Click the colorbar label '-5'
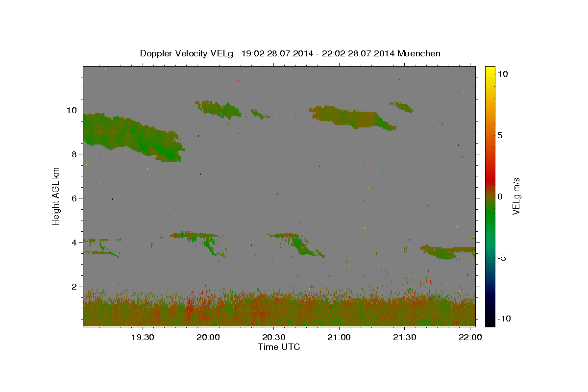This screenshot has height=392, width=588. pyautogui.click(x=501, y=258)
